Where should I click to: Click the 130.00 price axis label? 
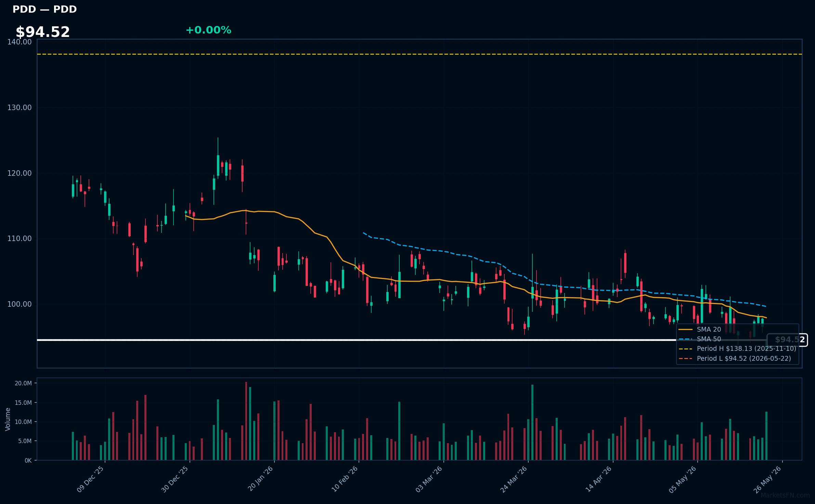[x=20, y=107]
